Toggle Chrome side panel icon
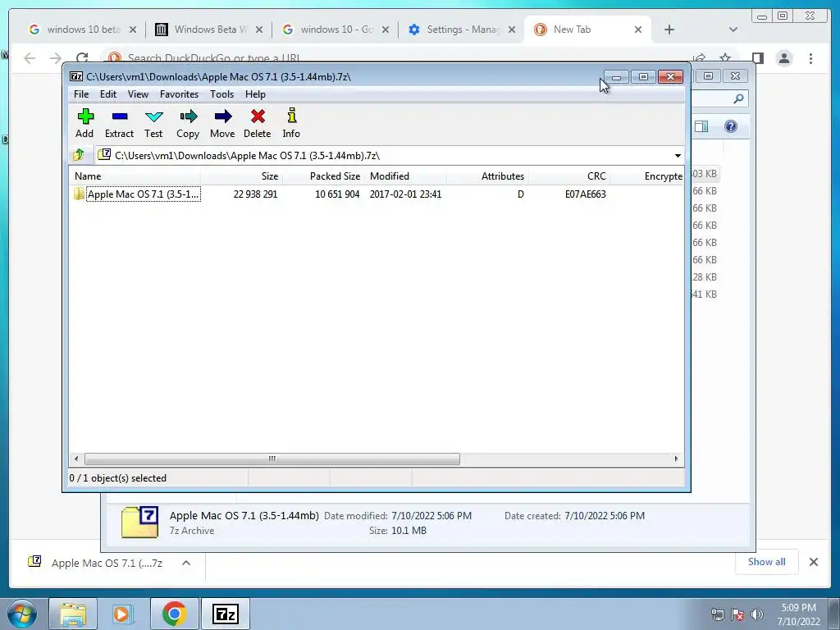This screenshot has width=840, height=630. point(757,58)
